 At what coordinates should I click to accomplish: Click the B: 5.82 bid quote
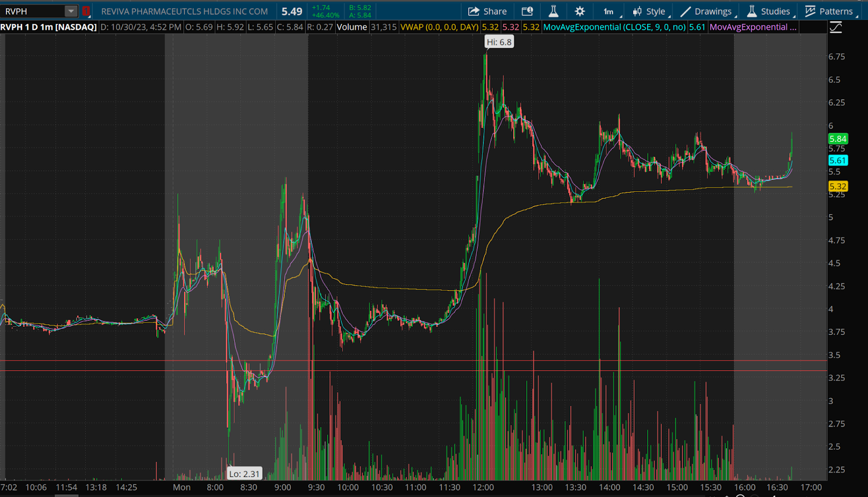[x=360, y=8]
